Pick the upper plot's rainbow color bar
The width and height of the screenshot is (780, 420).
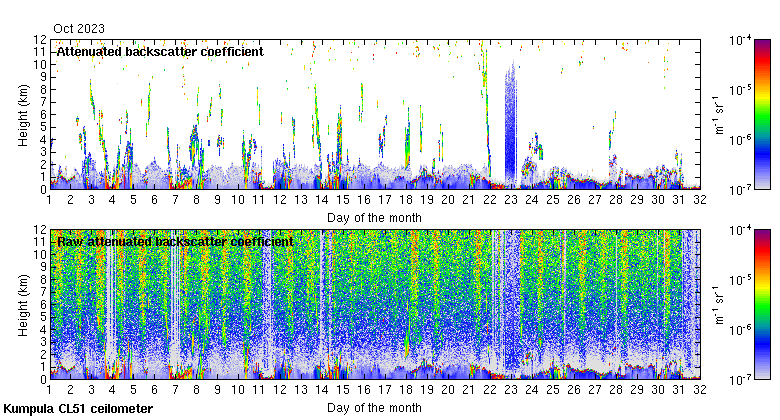[762, 114]
